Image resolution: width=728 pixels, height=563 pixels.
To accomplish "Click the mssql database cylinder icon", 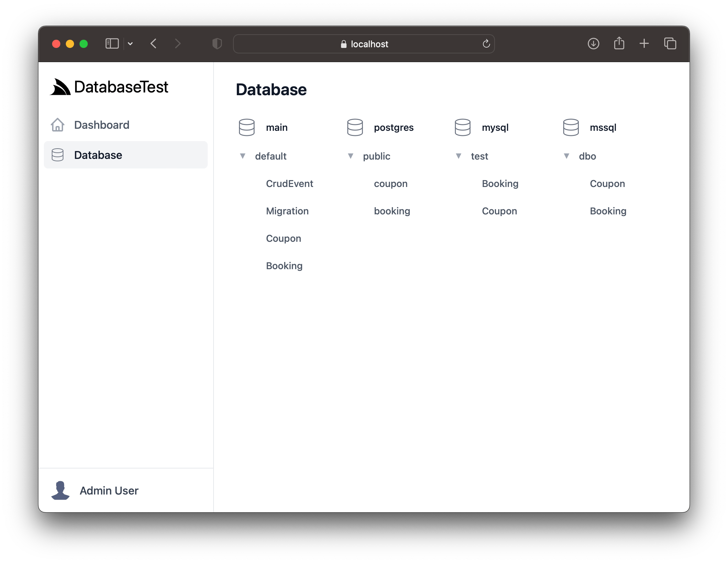I will point(571,127).
